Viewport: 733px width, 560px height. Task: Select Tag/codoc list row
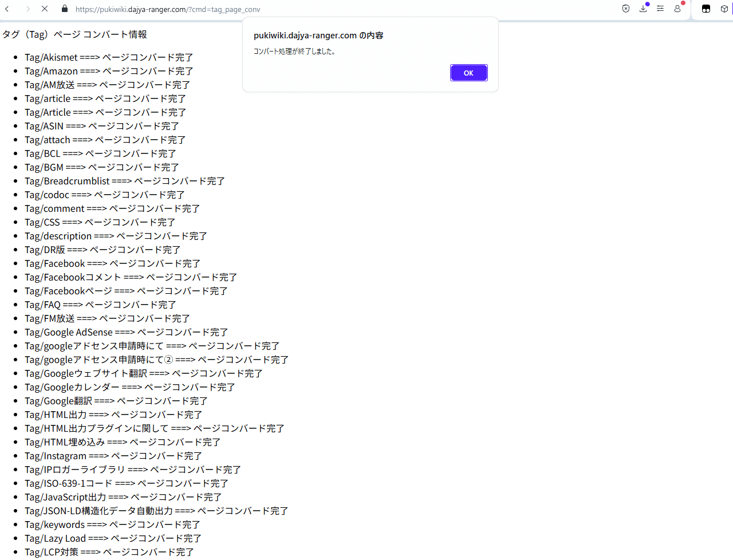pyautogui.click(x=105, y=195)
